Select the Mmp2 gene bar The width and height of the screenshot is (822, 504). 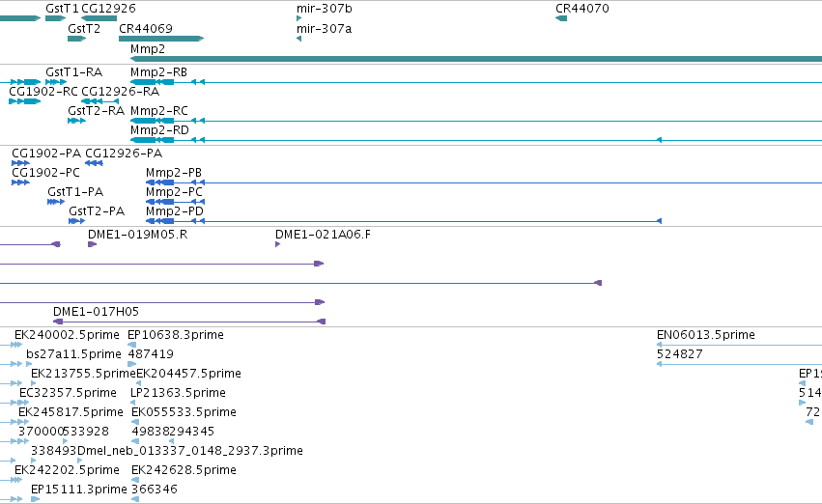pyautogui.click(x=476, y=59)
